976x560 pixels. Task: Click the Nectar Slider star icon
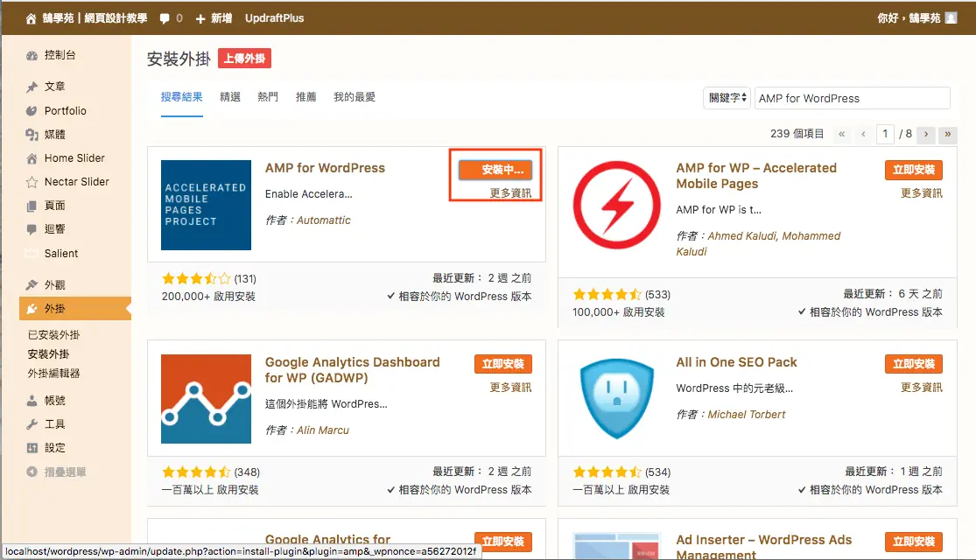pos(32,182)
